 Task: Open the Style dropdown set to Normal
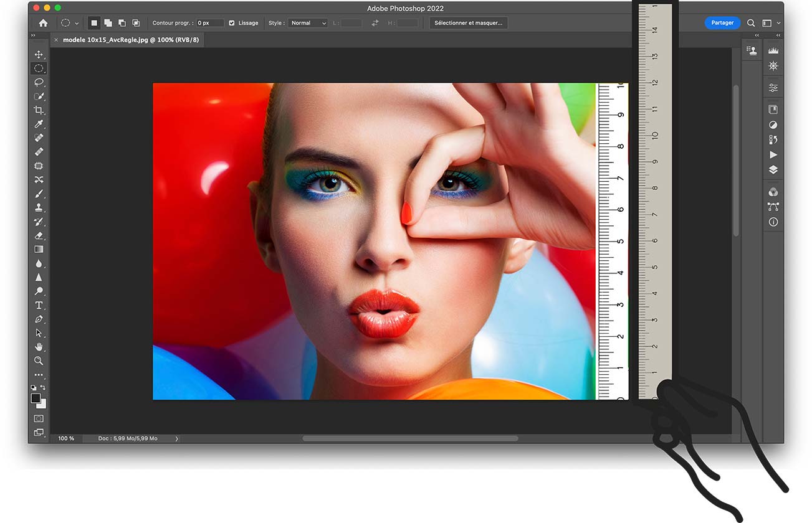307,23
